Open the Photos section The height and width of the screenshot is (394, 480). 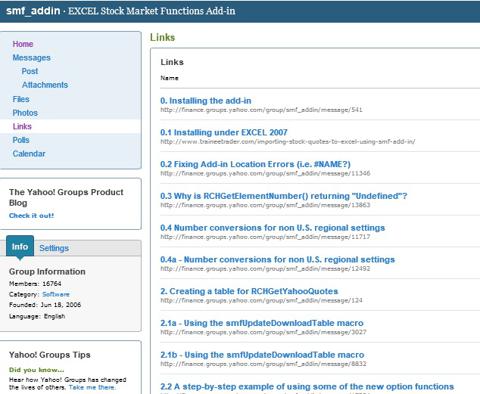(x=25, y=113)
